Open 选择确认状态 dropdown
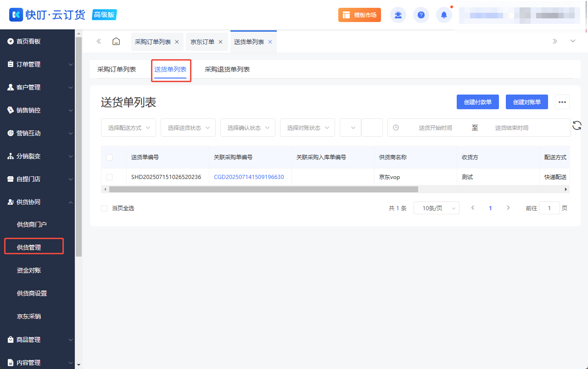 point(248,128)
